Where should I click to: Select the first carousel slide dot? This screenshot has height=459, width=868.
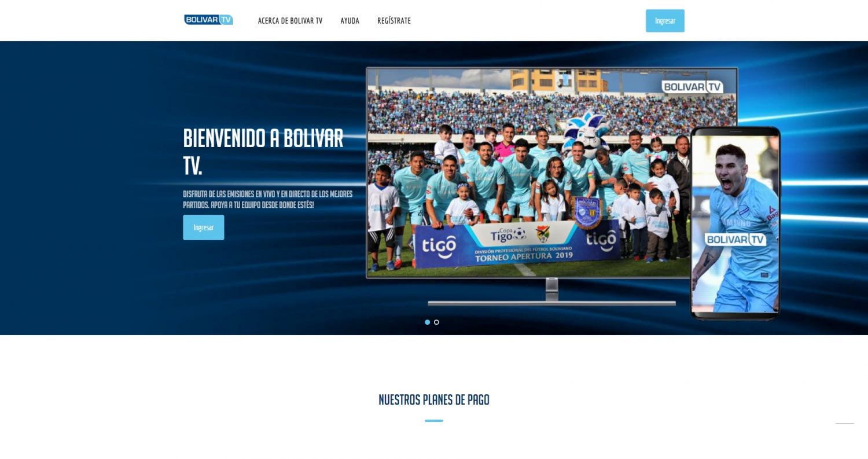click(x=428, y=322)
